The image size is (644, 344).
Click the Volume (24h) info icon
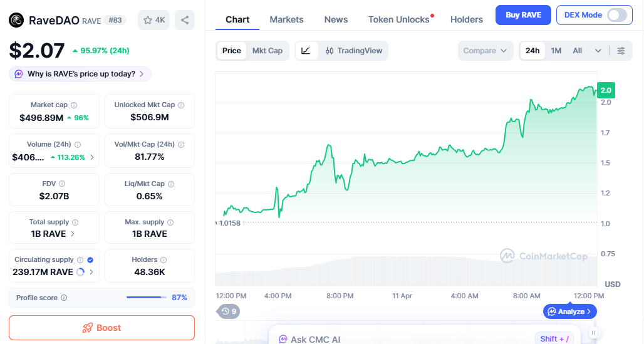pos(78,145)
